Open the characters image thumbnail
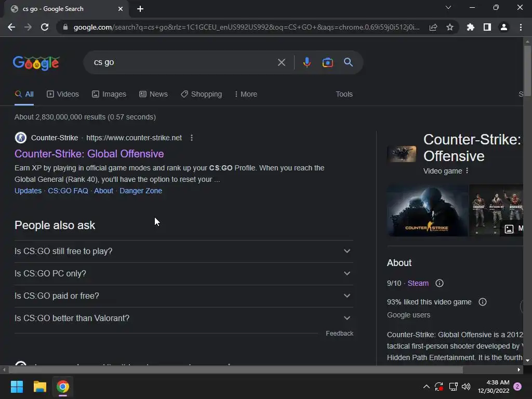Viewport: 532px width, 399px height. click(496, 210)
